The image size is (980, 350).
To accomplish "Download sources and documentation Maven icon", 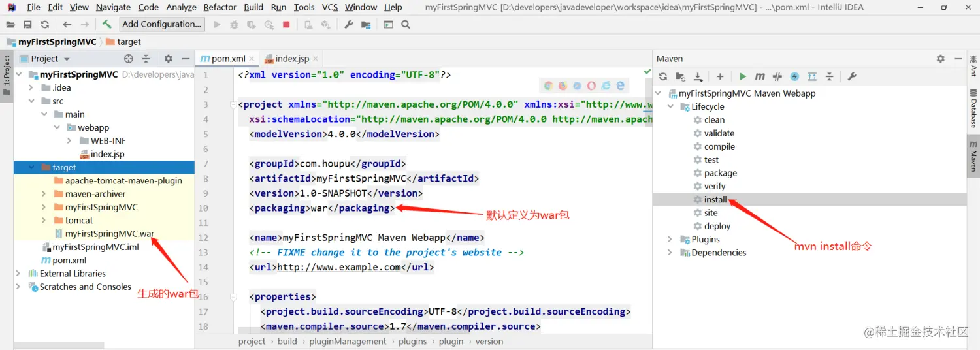I will click(x=698, y=76).
